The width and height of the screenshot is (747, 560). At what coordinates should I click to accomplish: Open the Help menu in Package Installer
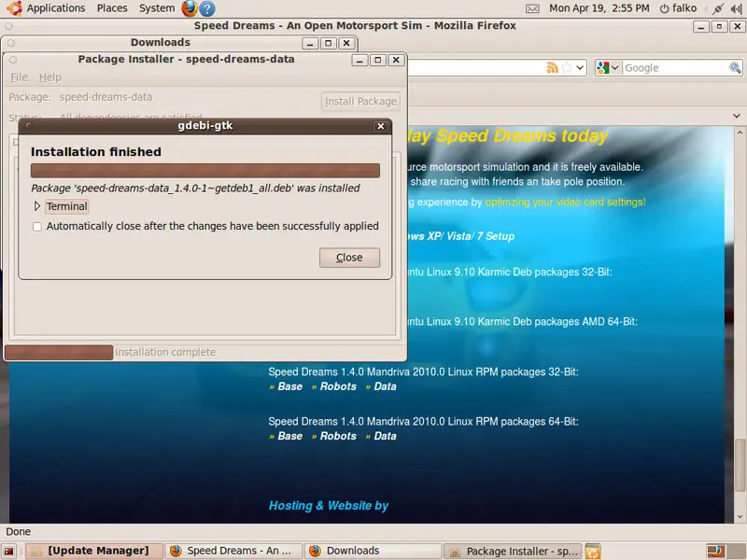click(x=50, y=77)
